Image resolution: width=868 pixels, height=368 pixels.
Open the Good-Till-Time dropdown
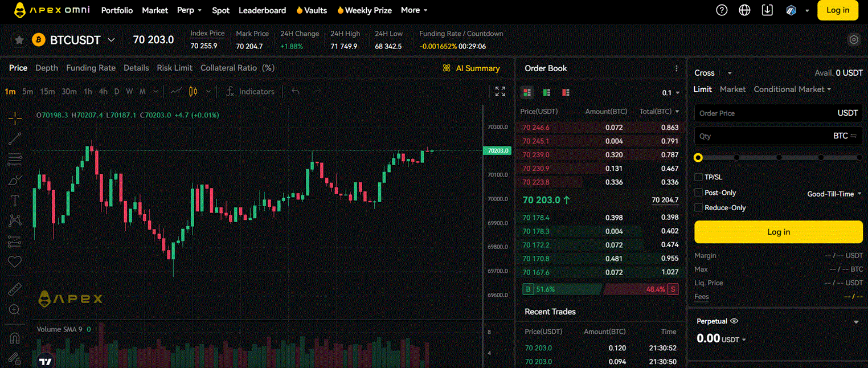(x=834, y=194)
